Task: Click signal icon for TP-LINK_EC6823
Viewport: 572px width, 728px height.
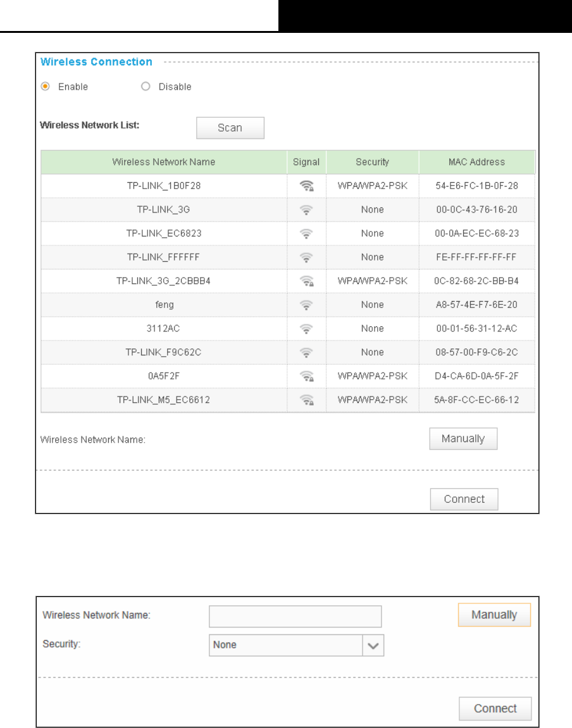Action: [306, 233]
